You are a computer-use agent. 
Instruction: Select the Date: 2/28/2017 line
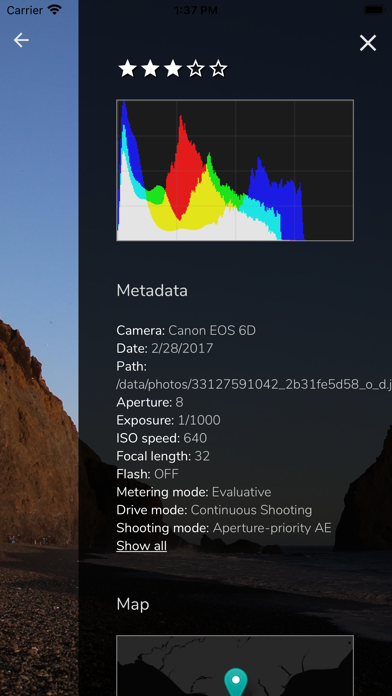(x=165, y=348)
